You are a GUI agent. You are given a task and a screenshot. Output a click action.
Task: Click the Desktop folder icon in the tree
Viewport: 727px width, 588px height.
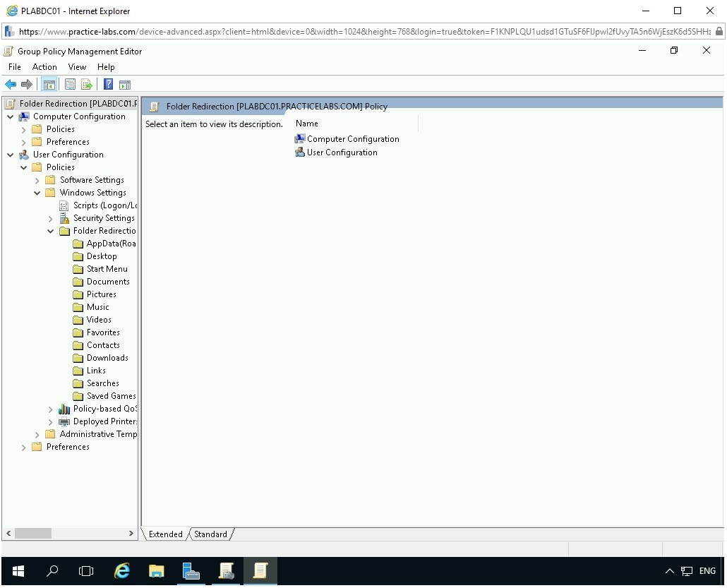pyautogui.click(x=78, y=256)
